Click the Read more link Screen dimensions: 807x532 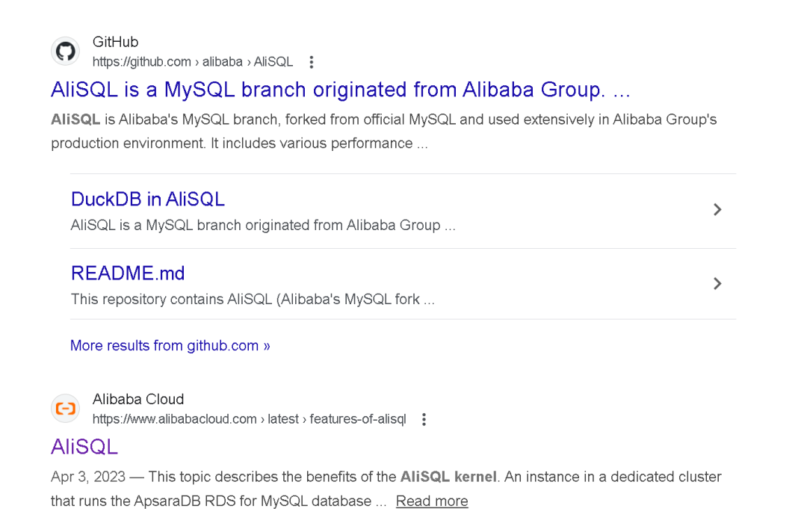pyautogui.click(x=432, y=501)
